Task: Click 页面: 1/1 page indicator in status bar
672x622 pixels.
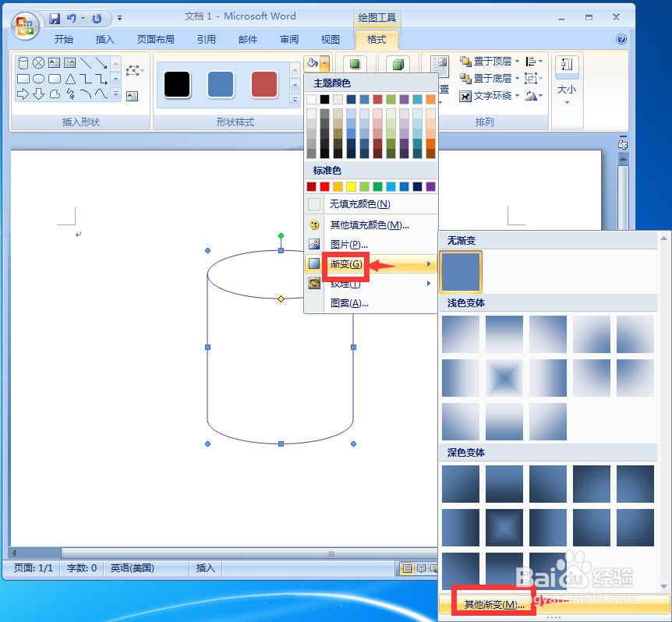Action: [x=34, y=568]
